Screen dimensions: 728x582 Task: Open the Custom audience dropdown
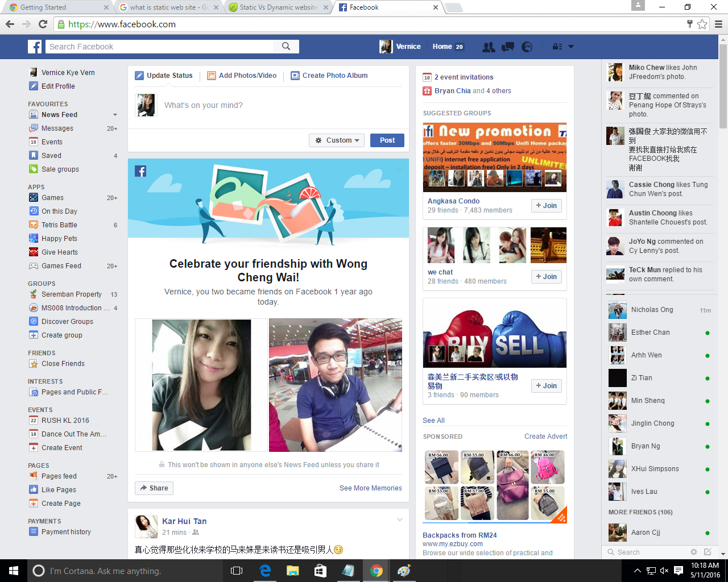337,140
